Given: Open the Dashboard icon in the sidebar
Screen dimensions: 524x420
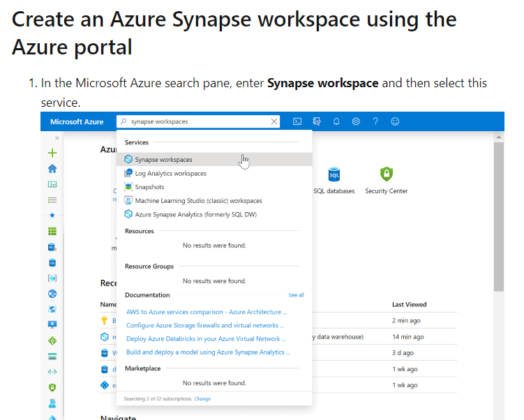Looking at the screenshot, I should click(x=52, y=184).
